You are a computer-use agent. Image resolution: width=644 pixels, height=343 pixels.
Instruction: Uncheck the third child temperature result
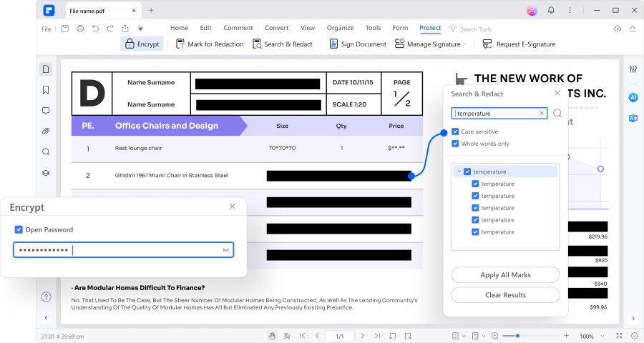[475, 208]
